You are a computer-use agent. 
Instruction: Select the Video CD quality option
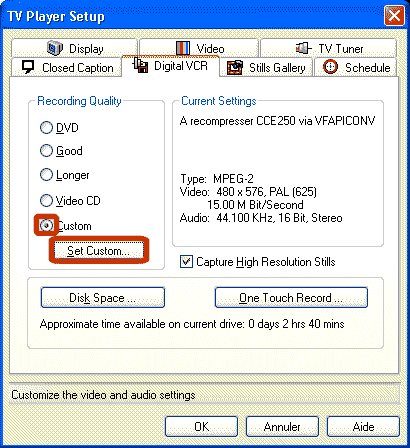pos(46,201)
